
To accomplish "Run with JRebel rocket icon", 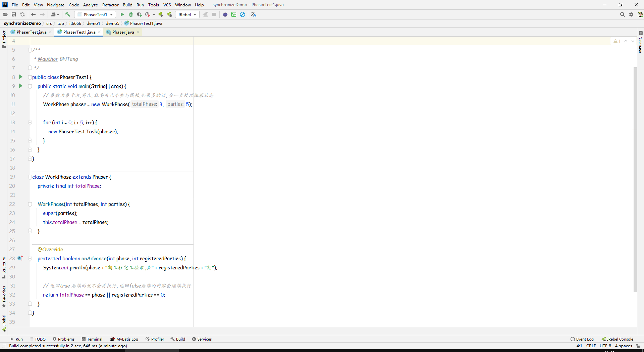I will (x=161, y=14).
